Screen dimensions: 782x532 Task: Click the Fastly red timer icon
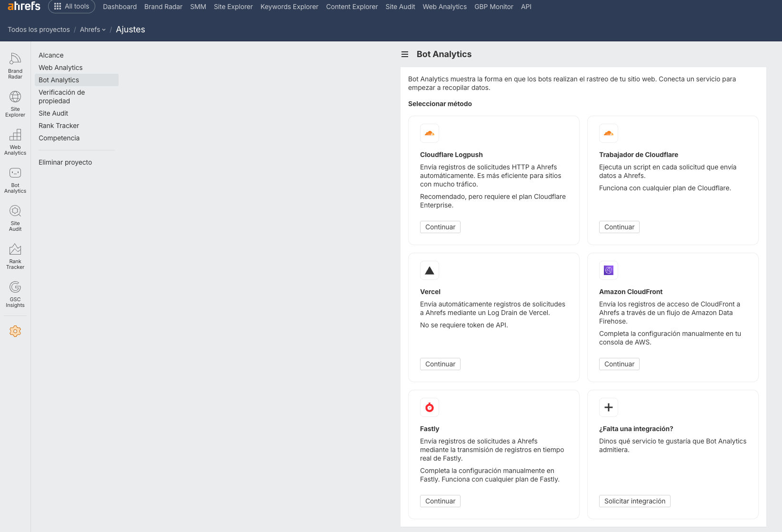click(430, 407)
